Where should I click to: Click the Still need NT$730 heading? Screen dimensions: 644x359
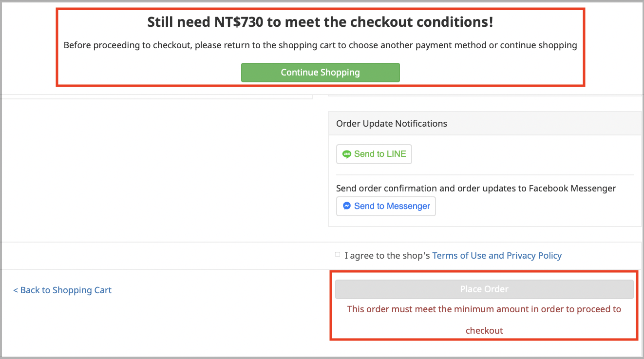[320, 22]
